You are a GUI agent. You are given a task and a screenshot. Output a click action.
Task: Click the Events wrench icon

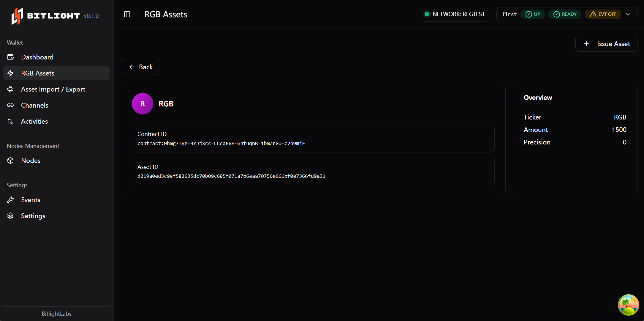click(x=11, y=200)
